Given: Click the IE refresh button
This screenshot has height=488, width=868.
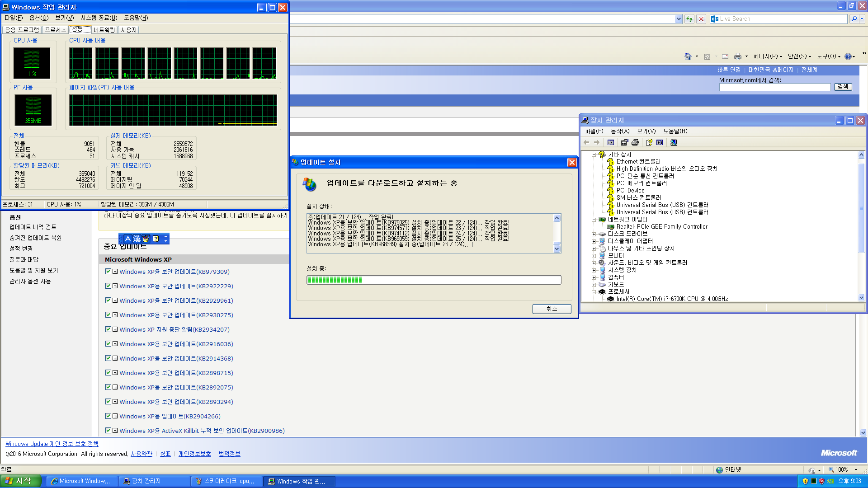Looking at the screenshot, I should point(689,19).
